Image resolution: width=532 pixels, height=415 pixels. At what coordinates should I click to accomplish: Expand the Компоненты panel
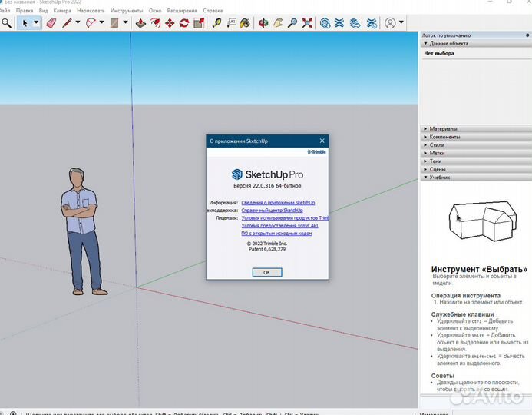pos(476,137)
